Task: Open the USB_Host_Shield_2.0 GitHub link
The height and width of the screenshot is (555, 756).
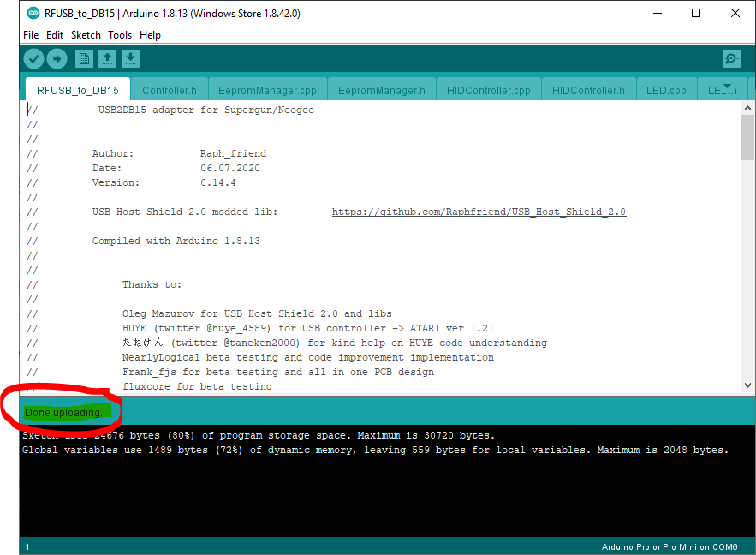Action: point(479,212)
